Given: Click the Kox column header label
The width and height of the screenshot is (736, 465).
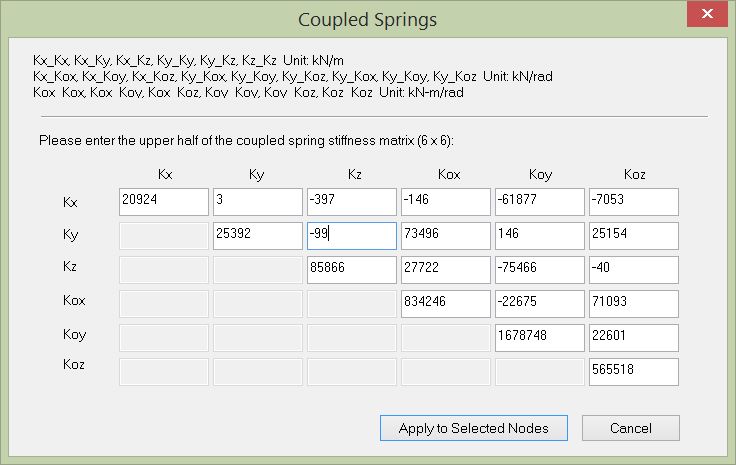Looking at the screenshot, I should pos(449,175).
